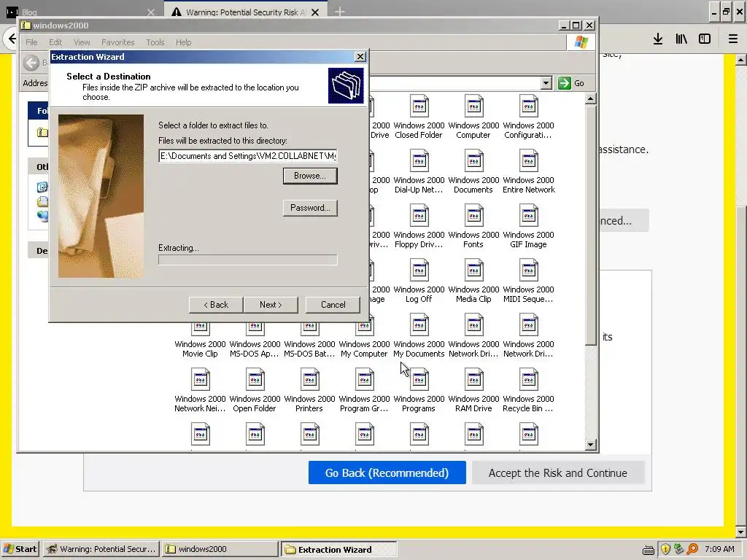Click security shield tray icon

point(665,549)
